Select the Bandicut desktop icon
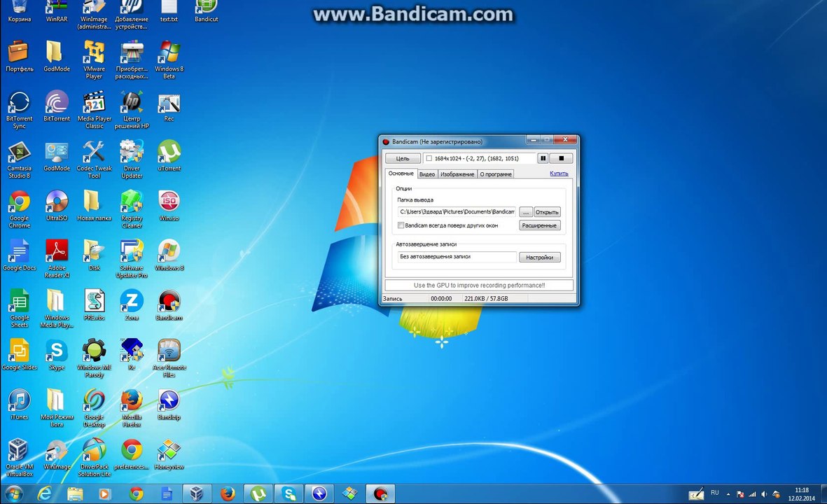The width and height of the screenshot is (827, 504). click(206, 11)
